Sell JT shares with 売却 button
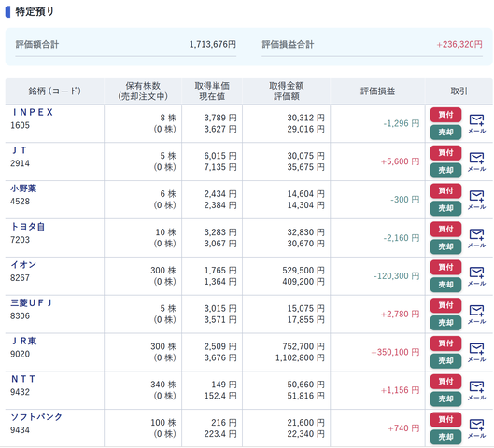Screen dimensions: 494x448 coord(445,170)
